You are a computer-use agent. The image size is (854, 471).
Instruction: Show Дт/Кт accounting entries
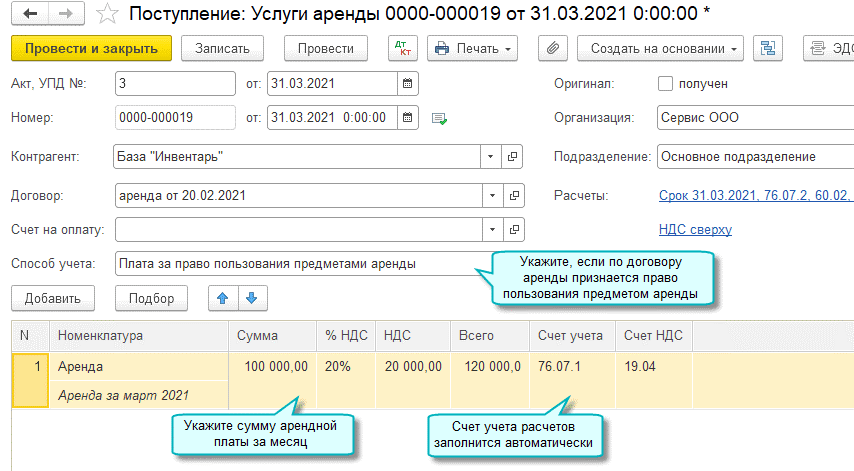point(402,48)
